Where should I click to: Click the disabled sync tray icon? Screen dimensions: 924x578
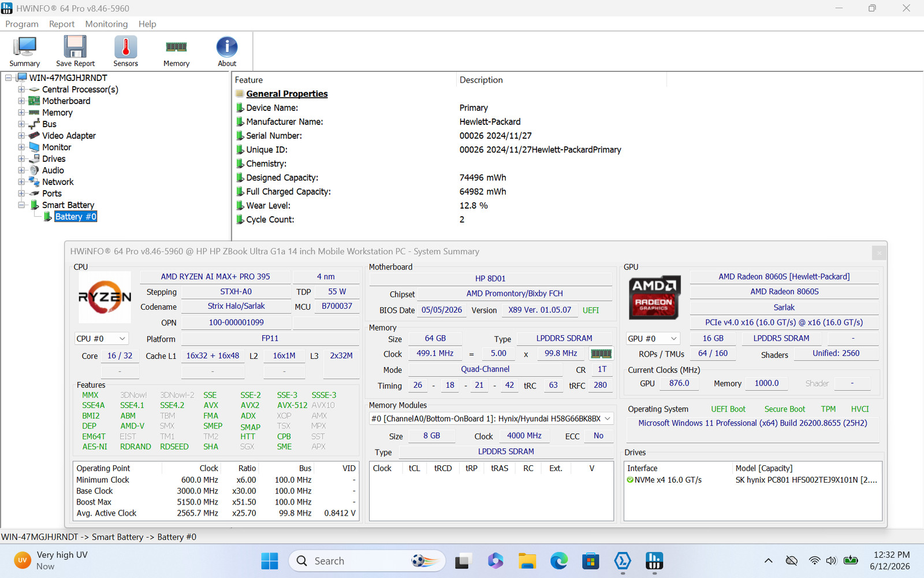[x=792, y=561]
